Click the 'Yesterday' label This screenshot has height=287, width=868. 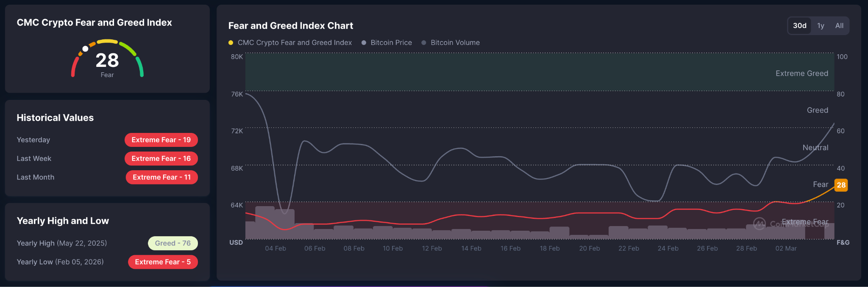click(33, 140)
